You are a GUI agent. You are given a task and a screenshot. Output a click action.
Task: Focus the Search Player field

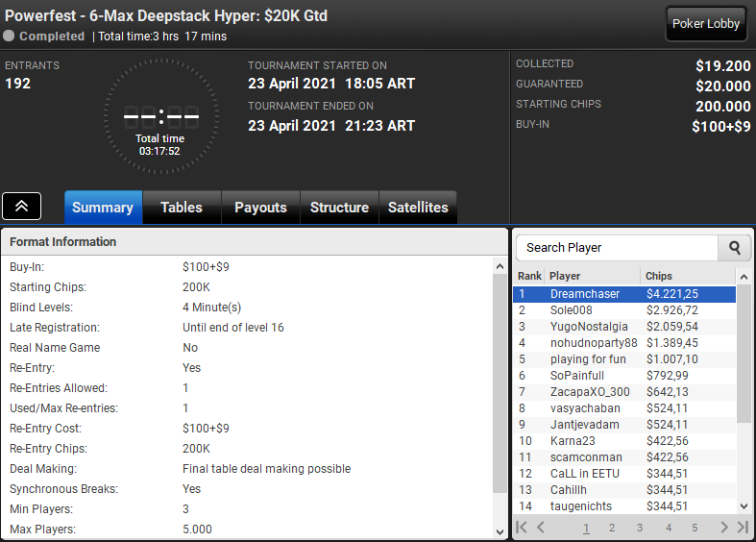point(617,247)
